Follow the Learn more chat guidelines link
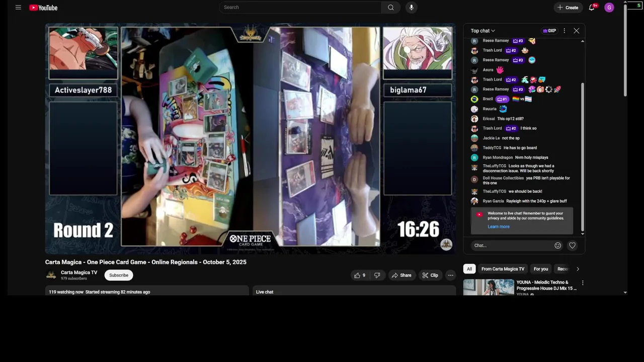644x362 pixels. coord(499,227)
